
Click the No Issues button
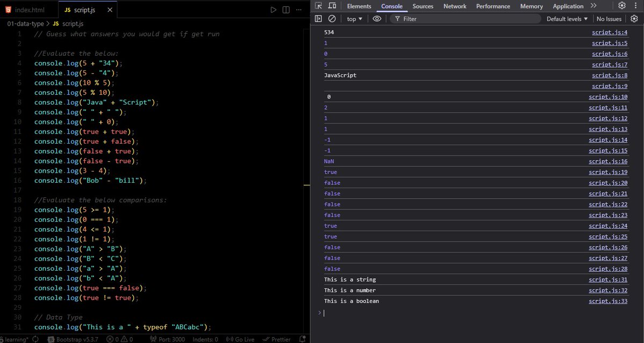609,19
